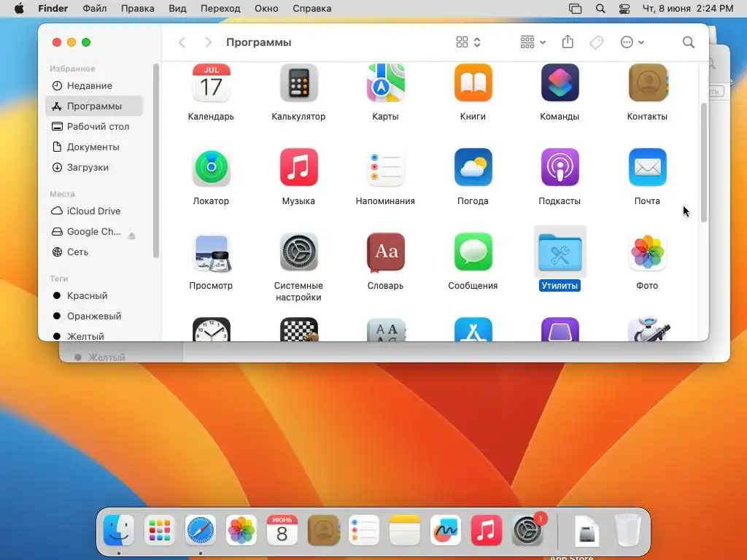Select the Просмотр preview app icon
Image resolution: width=747 pixels, height=560 pixels.
tap(211, 252)
